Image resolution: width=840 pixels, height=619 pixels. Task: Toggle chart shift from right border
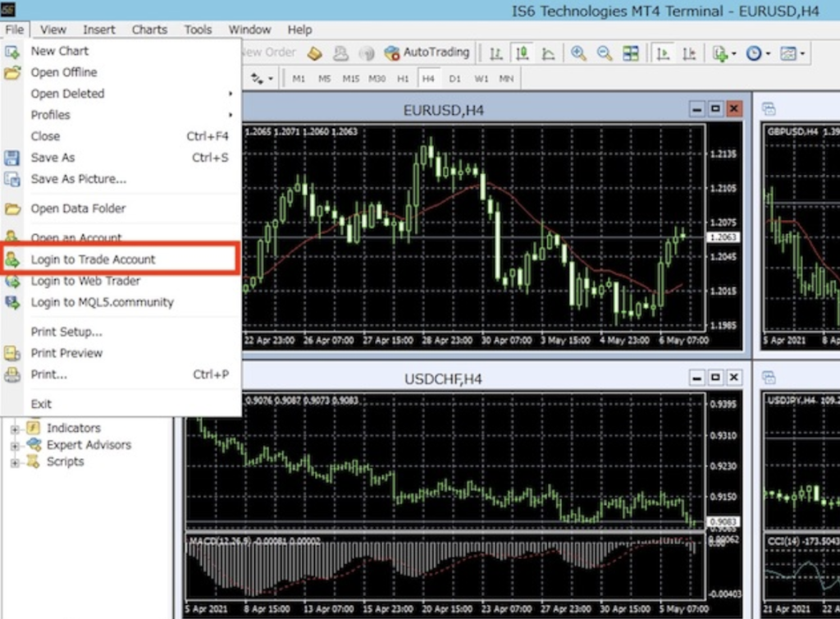tap(689, 53)
